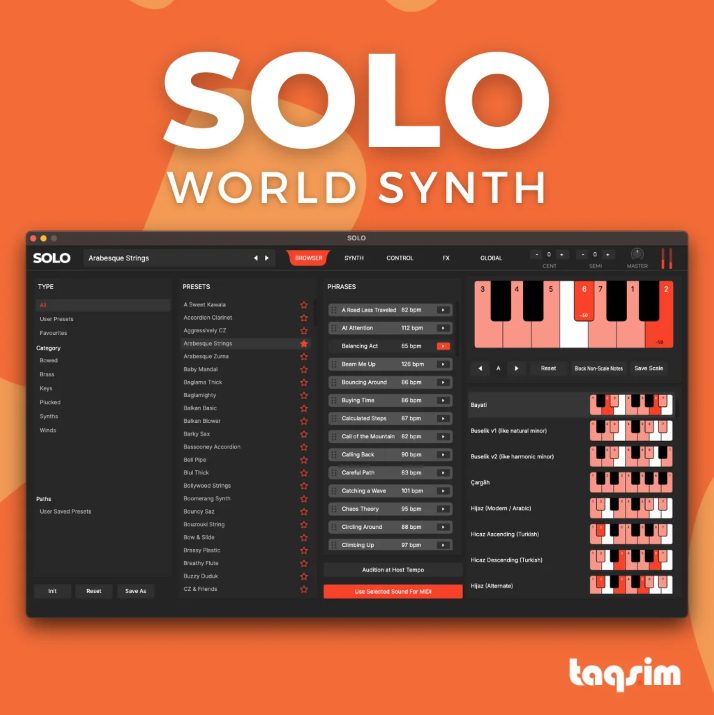
Task: Switch to the SYNTH tab
Action: click(x=354, y=258)
